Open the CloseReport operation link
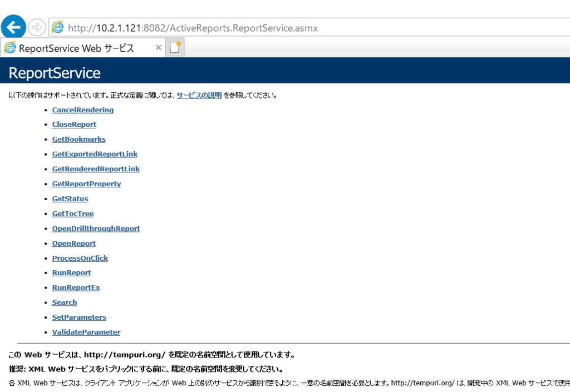This screenshot has width=570, height=392. pos(74,125)
